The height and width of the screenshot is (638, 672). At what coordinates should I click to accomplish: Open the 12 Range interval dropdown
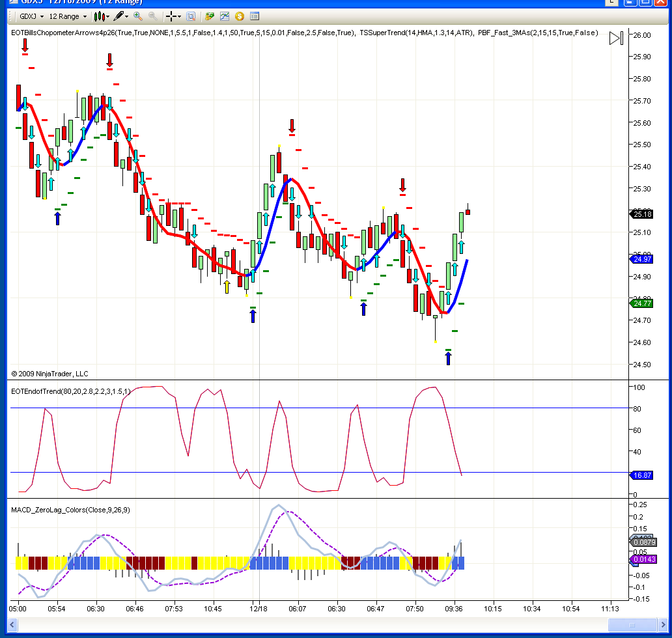coord(68,17)
